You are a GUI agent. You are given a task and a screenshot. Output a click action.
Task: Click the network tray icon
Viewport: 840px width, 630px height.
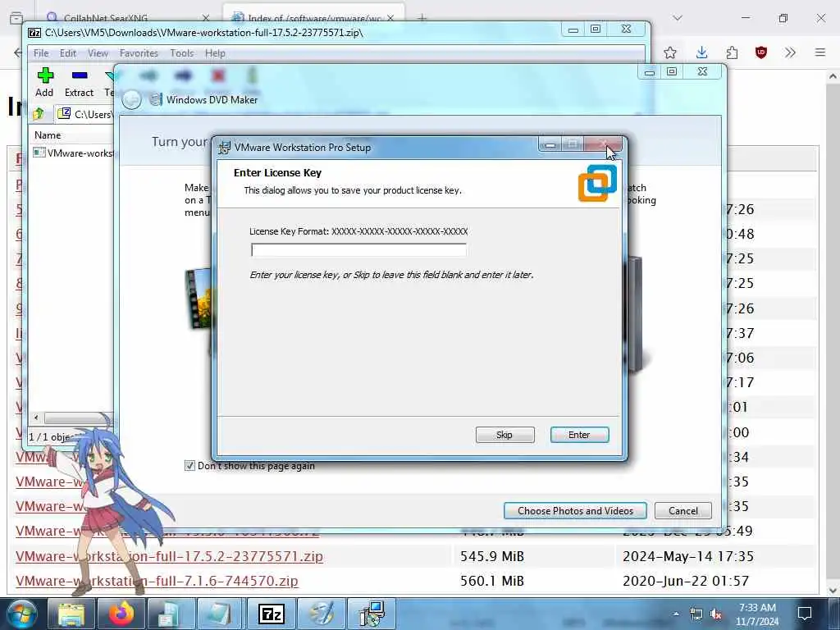(696, 614)
